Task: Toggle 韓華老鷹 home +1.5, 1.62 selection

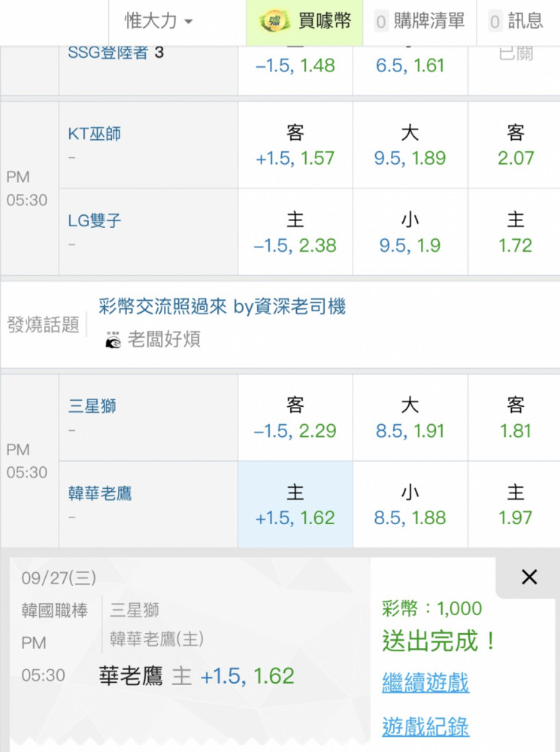Action: [x=295, y=505]
